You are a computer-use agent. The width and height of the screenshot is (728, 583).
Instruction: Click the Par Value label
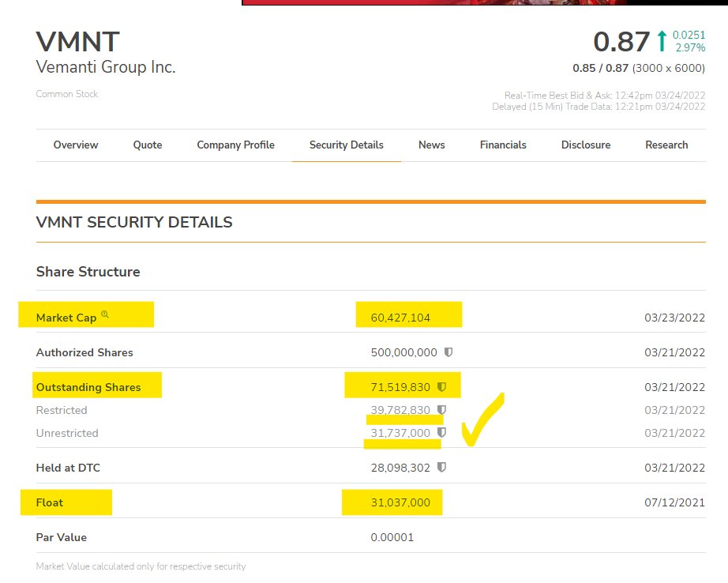[x=62, y=537]
